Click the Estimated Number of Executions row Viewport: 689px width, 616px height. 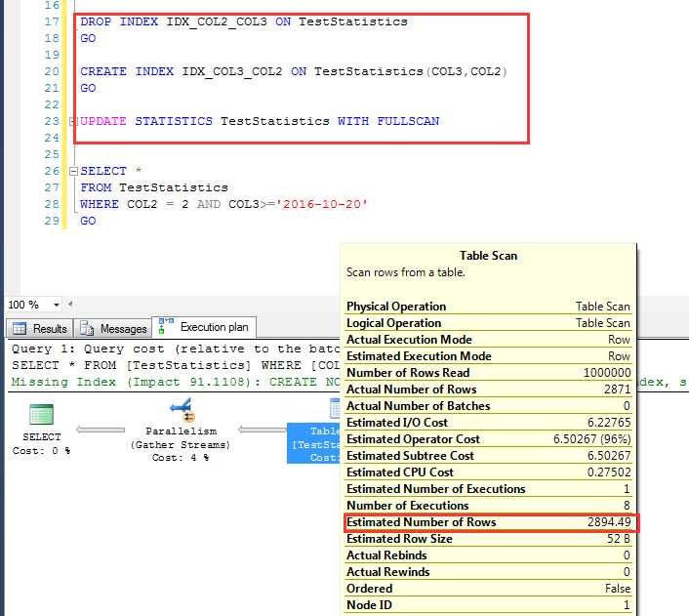click(x=488, y=489)
